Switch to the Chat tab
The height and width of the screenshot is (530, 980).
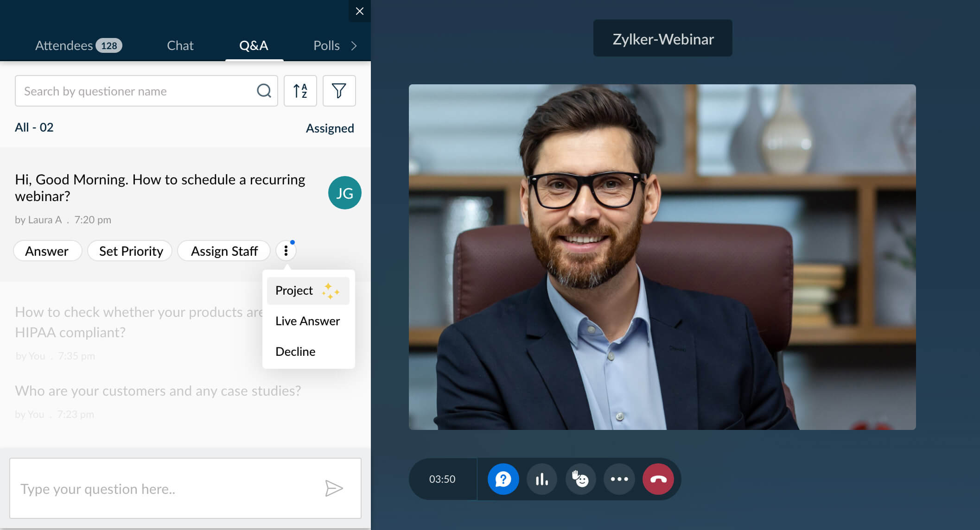pyautogui.click(x=180, y=45)
